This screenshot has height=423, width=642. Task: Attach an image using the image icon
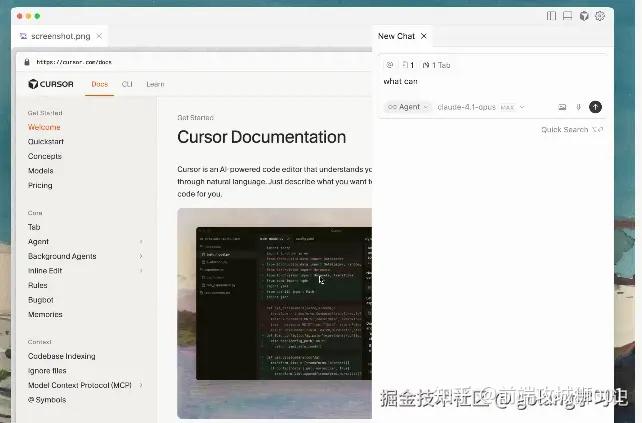pyautogui.click(x=562, y=107)
